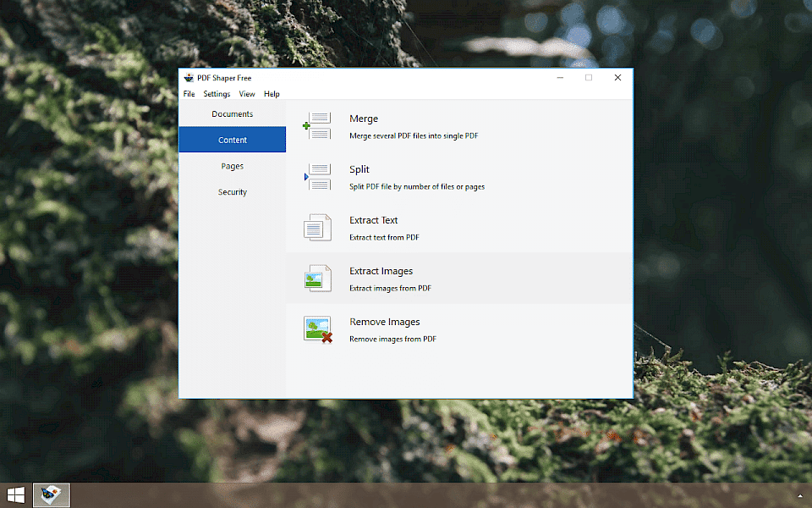Select the Content tab
Image resolution: width=812 pixels, height=508 pixels.
233,140
